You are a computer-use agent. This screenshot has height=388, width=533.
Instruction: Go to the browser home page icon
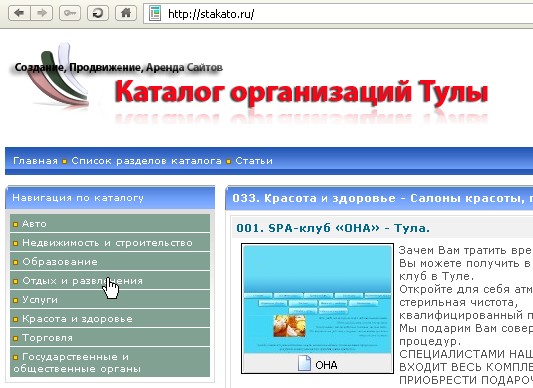pos(126,14)
